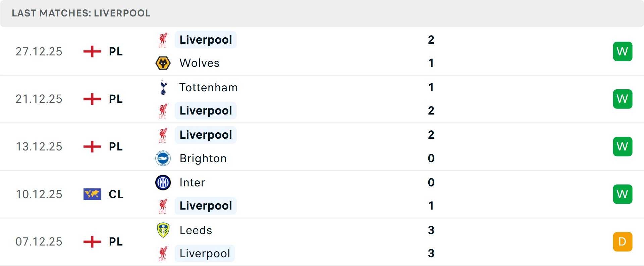The height and width of the screenshot is (266, 644).
Task: Click the Tottenham club crest icon
Action: (163, 87)
